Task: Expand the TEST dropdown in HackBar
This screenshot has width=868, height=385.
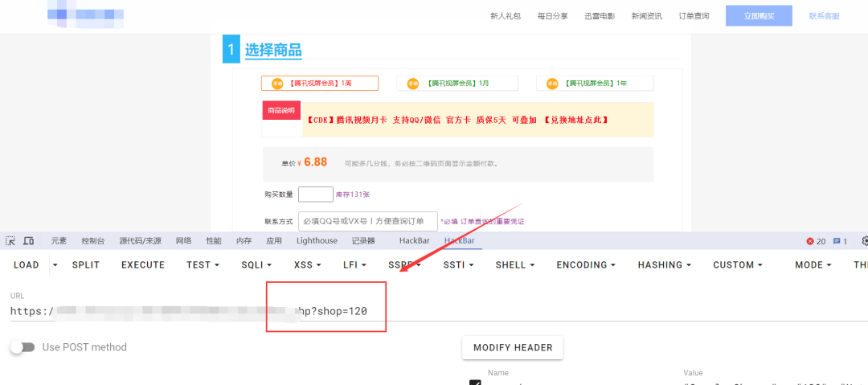Action: click(203, 264)
